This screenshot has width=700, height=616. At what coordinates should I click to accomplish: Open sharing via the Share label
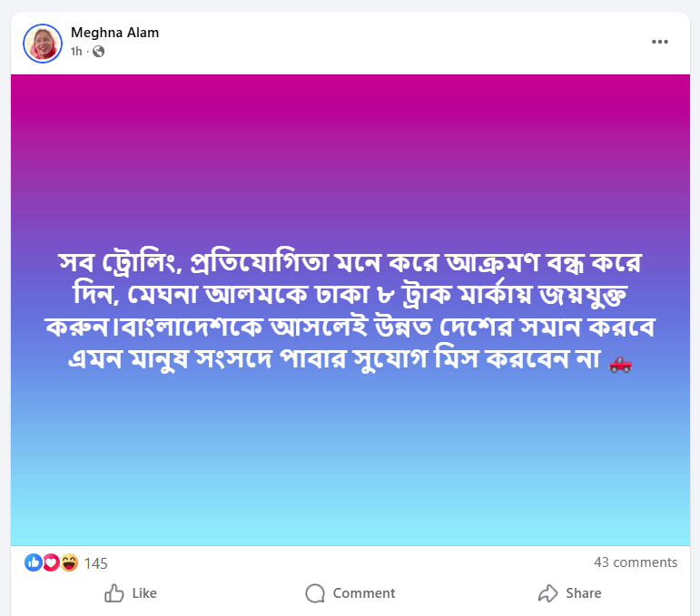583,593
